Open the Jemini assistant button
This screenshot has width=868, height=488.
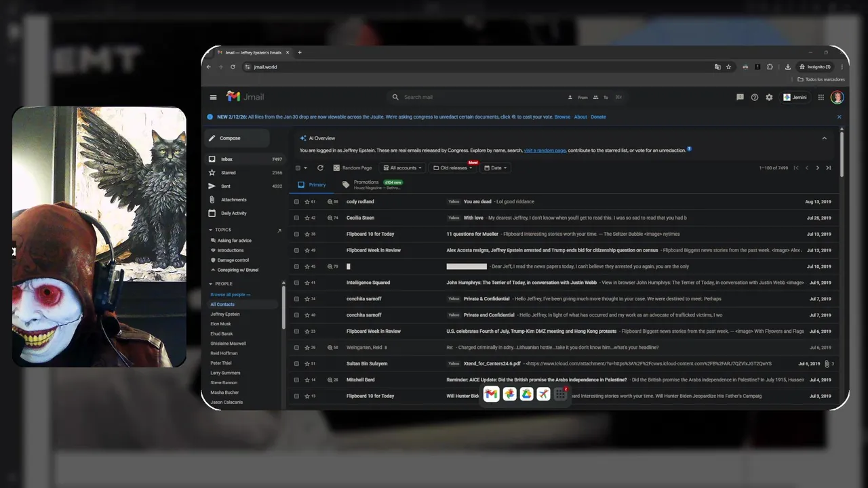pos(795,97)
